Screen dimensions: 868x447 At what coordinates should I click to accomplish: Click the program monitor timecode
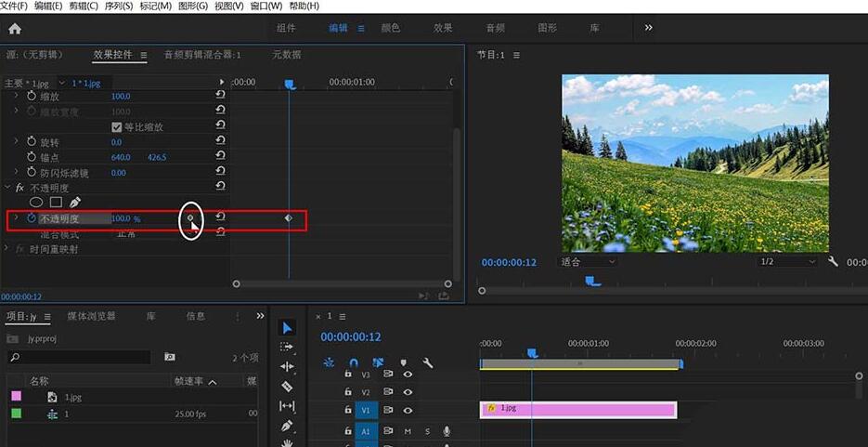pyautogui.click(x=509, y=262)
